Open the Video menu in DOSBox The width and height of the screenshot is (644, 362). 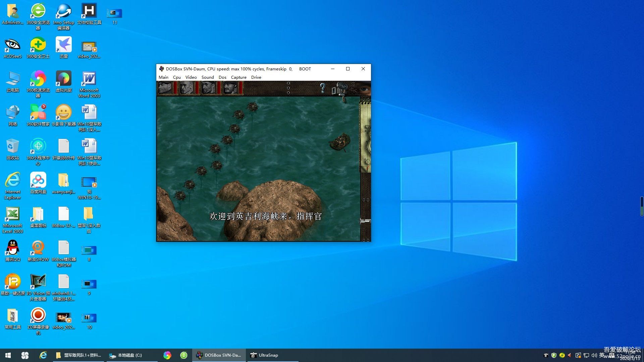(191, 77)
